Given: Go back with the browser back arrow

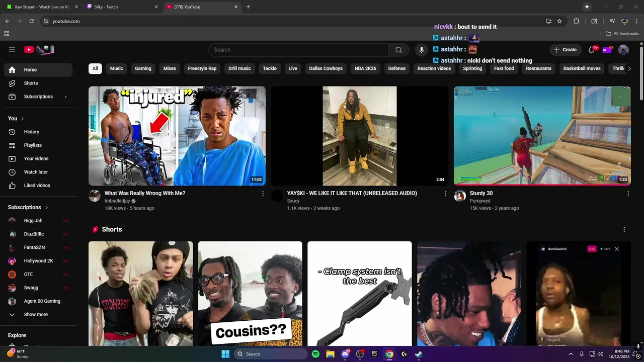Looking at the screenshot, I should pos(7,21).
